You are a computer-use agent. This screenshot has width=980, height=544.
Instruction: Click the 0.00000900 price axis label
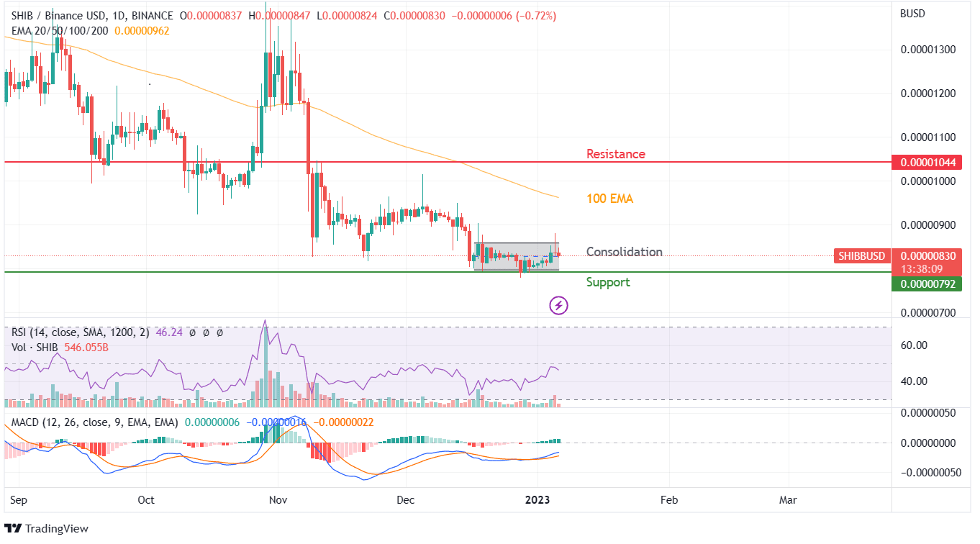tap(928, 225)
